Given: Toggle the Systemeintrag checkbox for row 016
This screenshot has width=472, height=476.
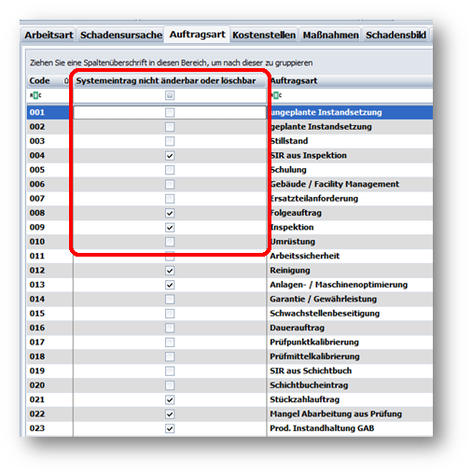Looking at the screenshot, I should pos(170,328).
